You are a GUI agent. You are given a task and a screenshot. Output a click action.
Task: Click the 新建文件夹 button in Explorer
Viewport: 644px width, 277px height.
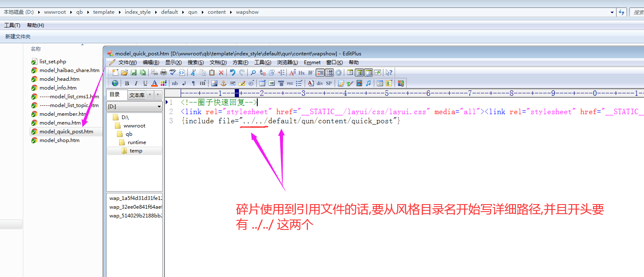18,37
